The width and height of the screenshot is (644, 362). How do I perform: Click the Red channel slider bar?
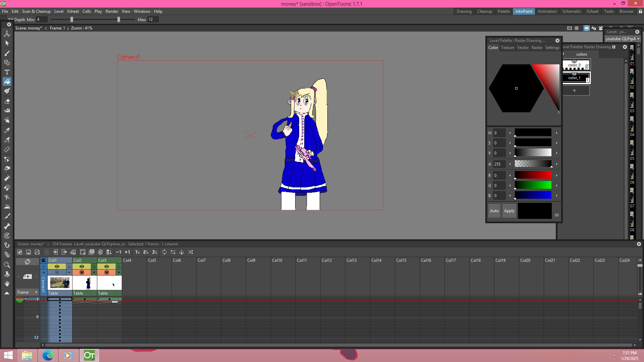pyautogui.click(x=533, y=175)
